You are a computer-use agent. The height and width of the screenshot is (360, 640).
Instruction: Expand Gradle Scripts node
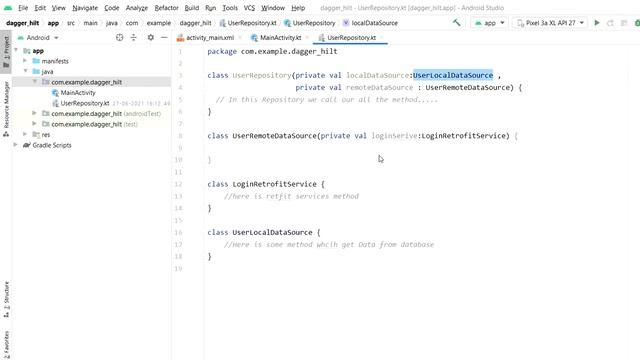tap(16, 144)
